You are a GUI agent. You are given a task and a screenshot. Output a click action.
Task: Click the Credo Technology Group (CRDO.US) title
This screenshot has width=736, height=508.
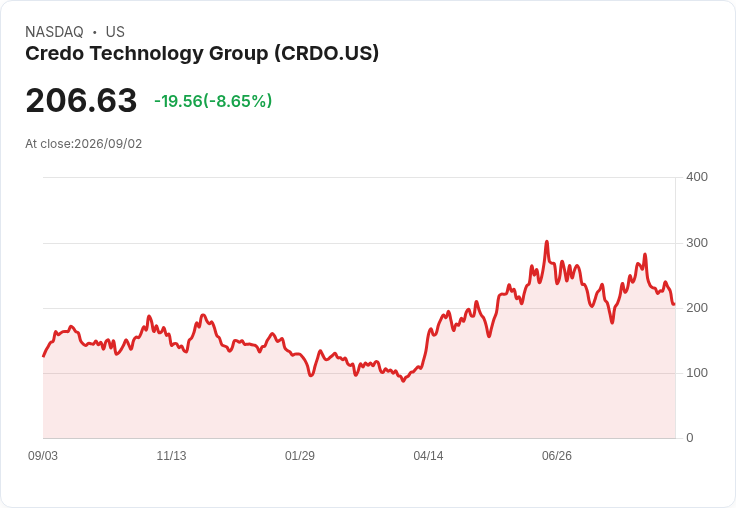202,54
